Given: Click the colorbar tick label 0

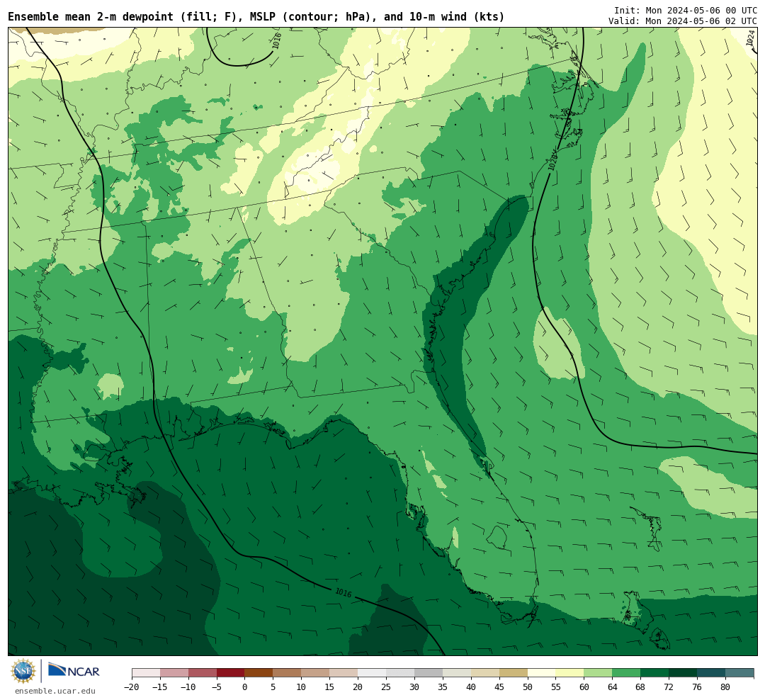Looking at the screenshot, I should click(245, 687).
